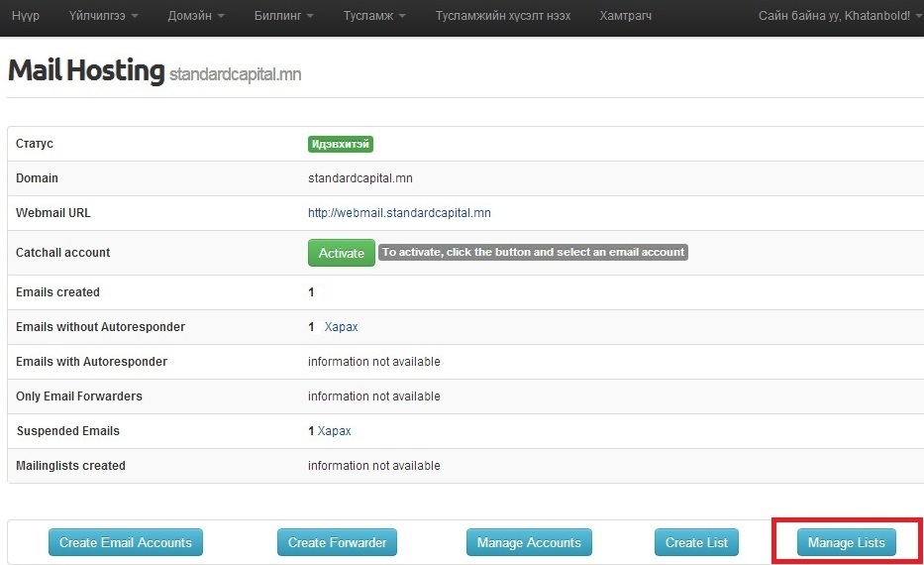Open the webmail.standardcapital.mn link

pos(399,213)
